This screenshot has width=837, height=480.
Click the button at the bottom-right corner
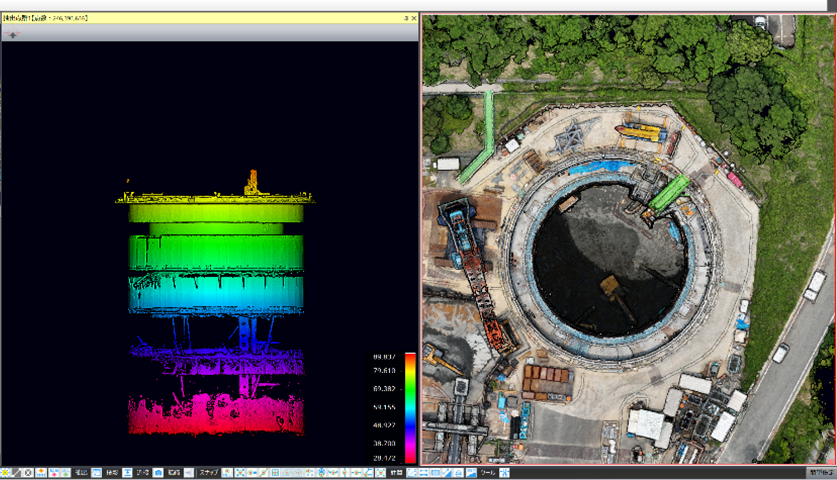coord(820,472)
